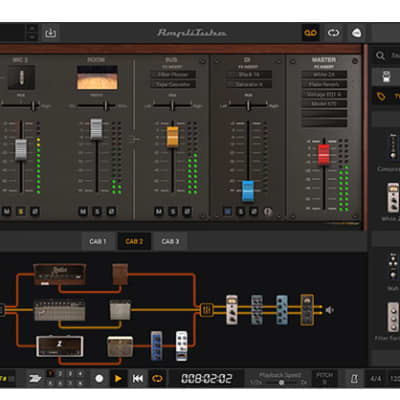
Task: Select the Z amp head in bottom chain
Action: tap(60, 346)
